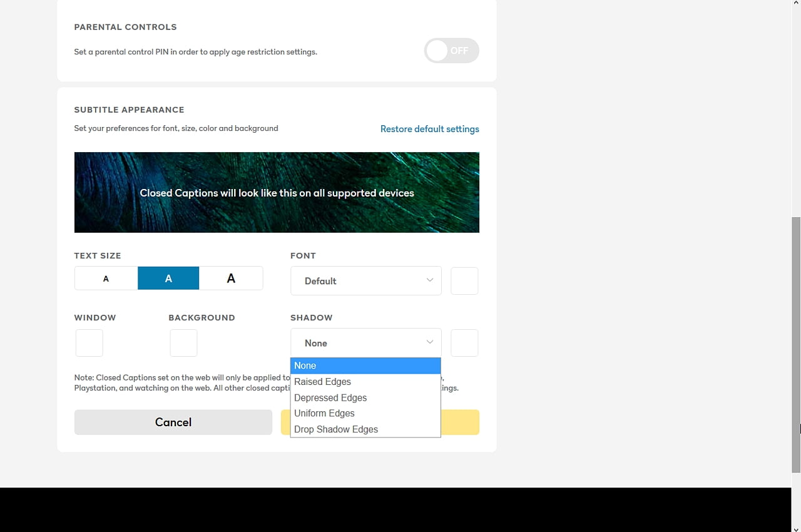The width and height of the screenshot is (801, 532).
Task: Select None as the shadow style
Action: tap(305, 366)
